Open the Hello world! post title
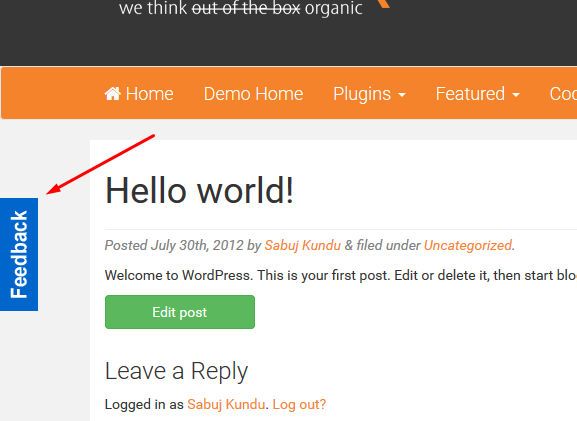This screenshot has width=577, height=421. (199, 190)
